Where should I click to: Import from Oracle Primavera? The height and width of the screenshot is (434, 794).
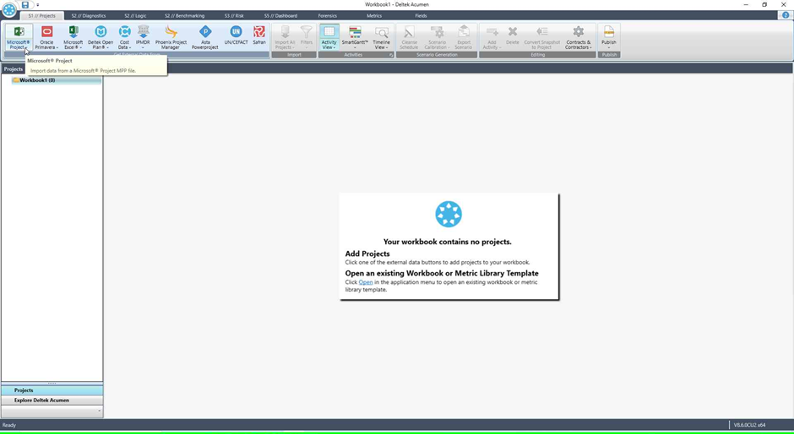(x=47, y=37)
